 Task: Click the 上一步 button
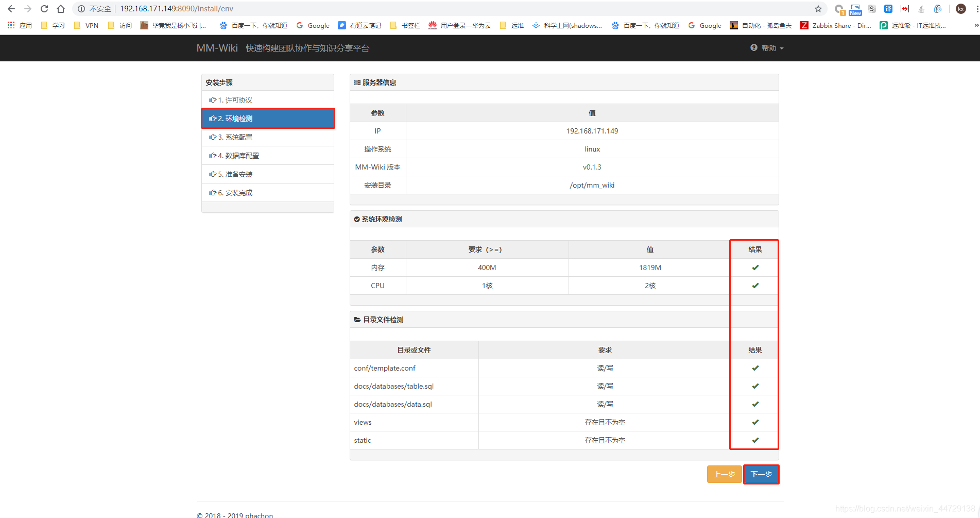(x=724, y=474)
